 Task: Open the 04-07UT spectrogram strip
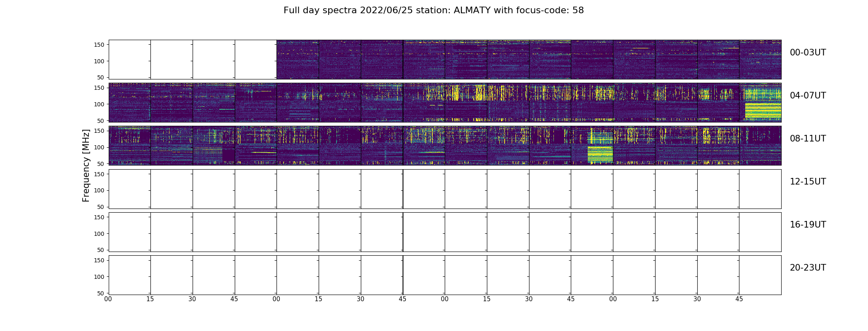[445, 103]
